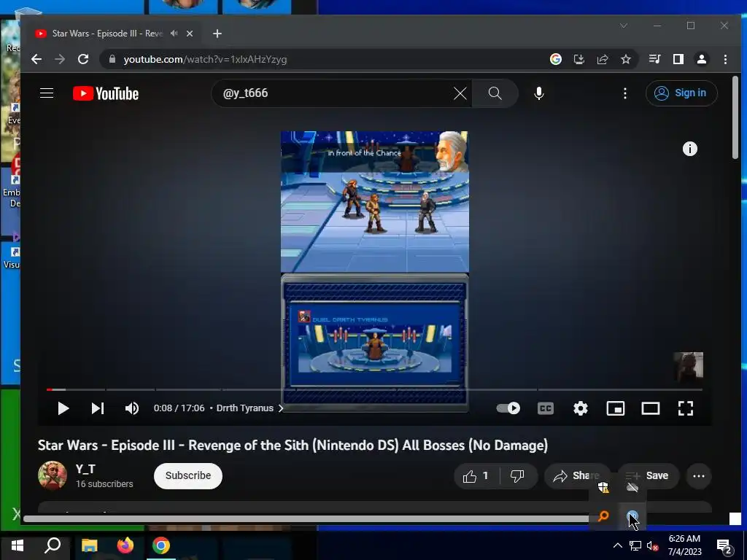Open YouTube settings three-dot menu
This screenshot has height=560, width=747.
tap(625, 93)
